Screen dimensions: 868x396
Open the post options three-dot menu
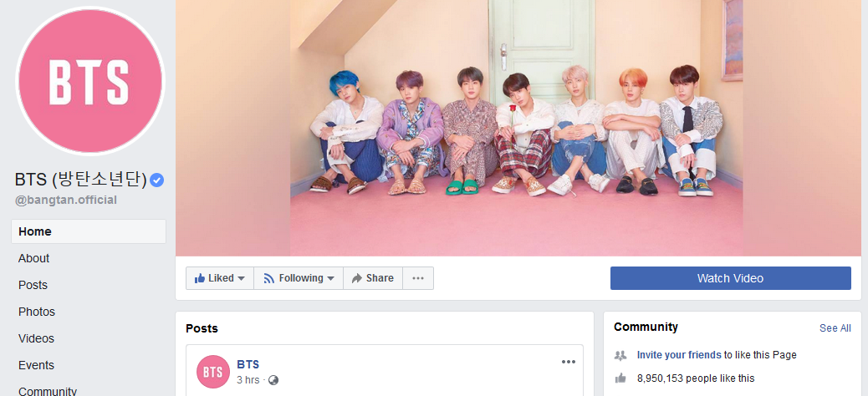coord(569,362)
